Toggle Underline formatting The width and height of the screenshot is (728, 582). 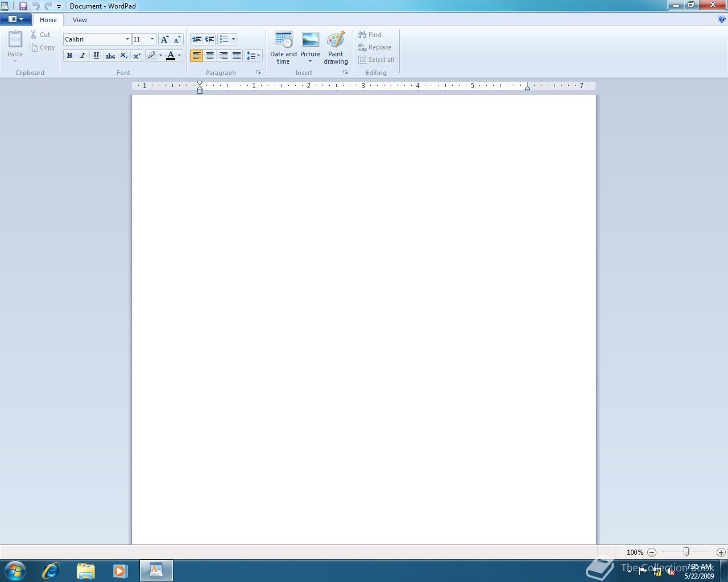96,55
